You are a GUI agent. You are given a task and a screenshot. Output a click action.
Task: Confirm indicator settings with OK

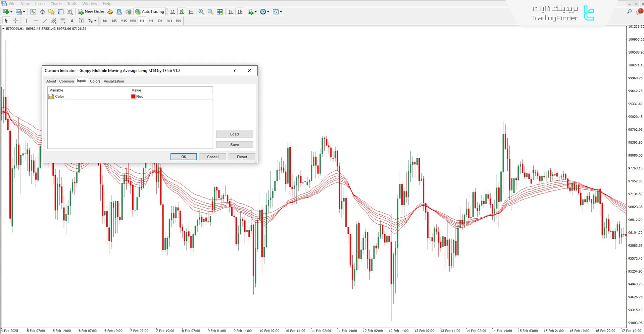183,157
